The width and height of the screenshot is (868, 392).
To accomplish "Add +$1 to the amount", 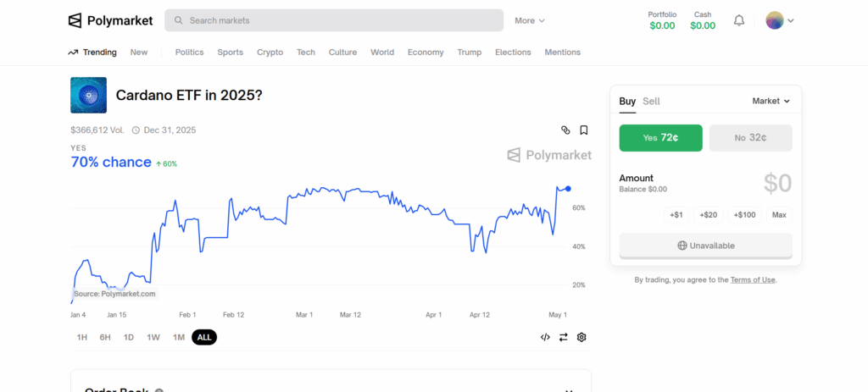I will [x=676, y=215].
